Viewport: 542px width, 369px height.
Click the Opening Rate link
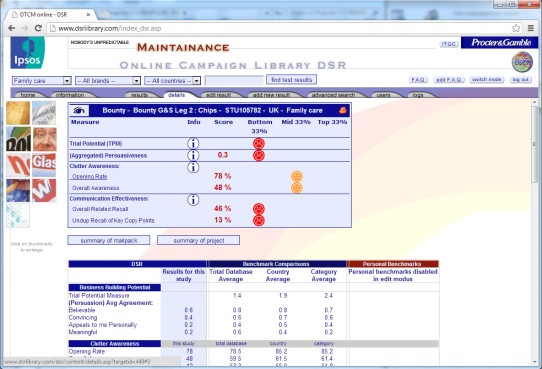point(90,177)
